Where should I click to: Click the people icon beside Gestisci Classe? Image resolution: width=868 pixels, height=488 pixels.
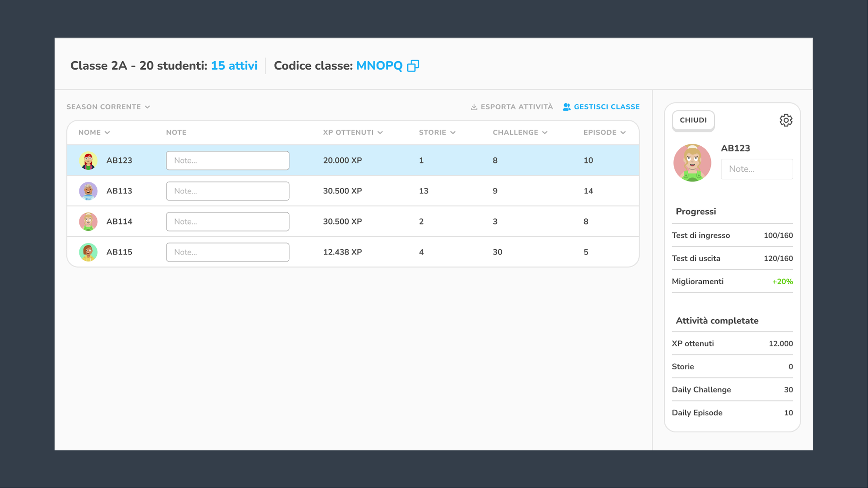coord(567,107)
